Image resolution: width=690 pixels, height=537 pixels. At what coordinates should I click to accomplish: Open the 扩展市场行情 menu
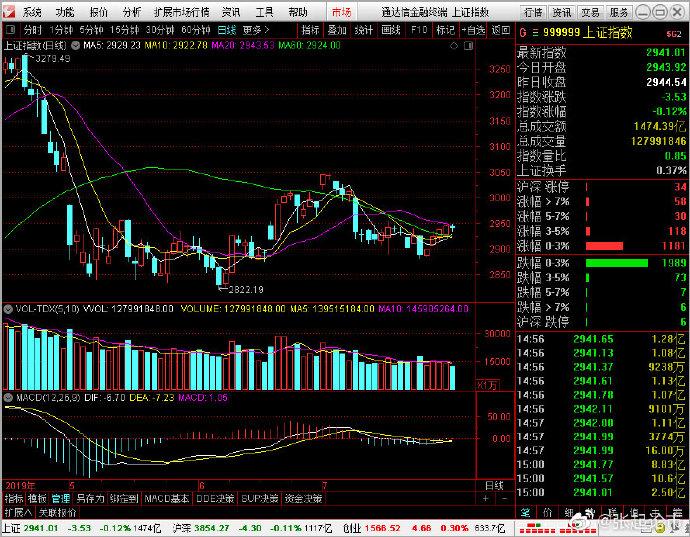[x=182, y=12]
